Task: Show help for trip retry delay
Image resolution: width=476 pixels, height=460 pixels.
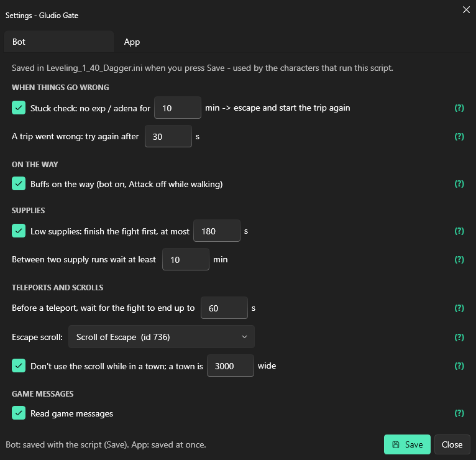Action: (x=459, y=136)
